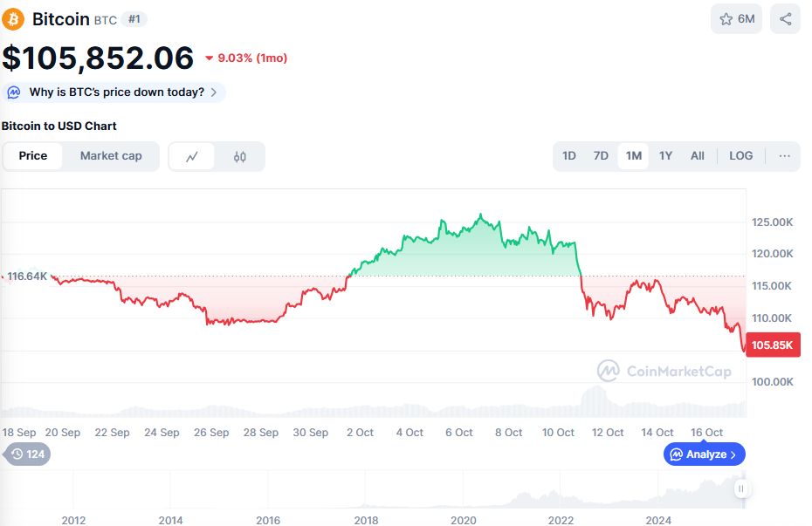The image size is (812, 526).
Task: Set chart range to 1D
Action: 569,155
